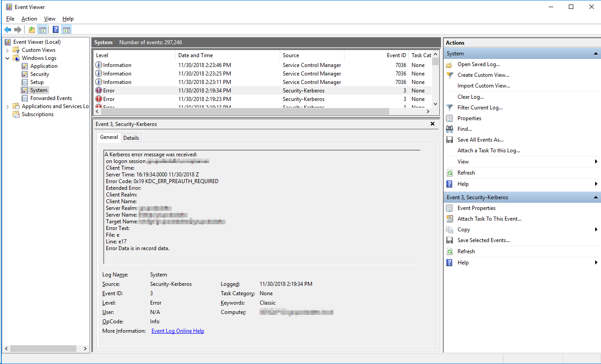Click Save All Events As action
Viewport: 601px width, 364px height.
coord(480,140)
